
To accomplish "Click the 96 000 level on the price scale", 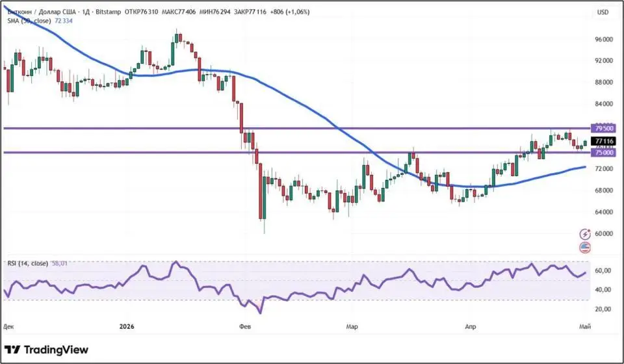I will [x=604, y=40].
